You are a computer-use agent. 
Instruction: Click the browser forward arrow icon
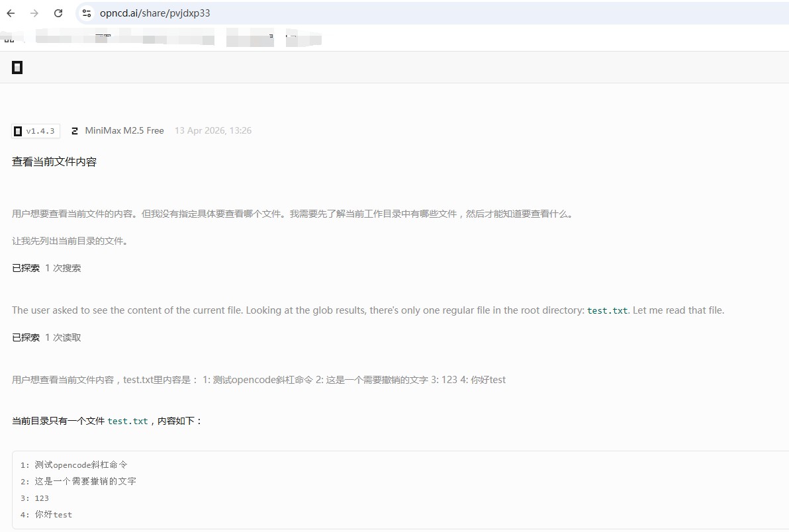[x=34, y=12]
